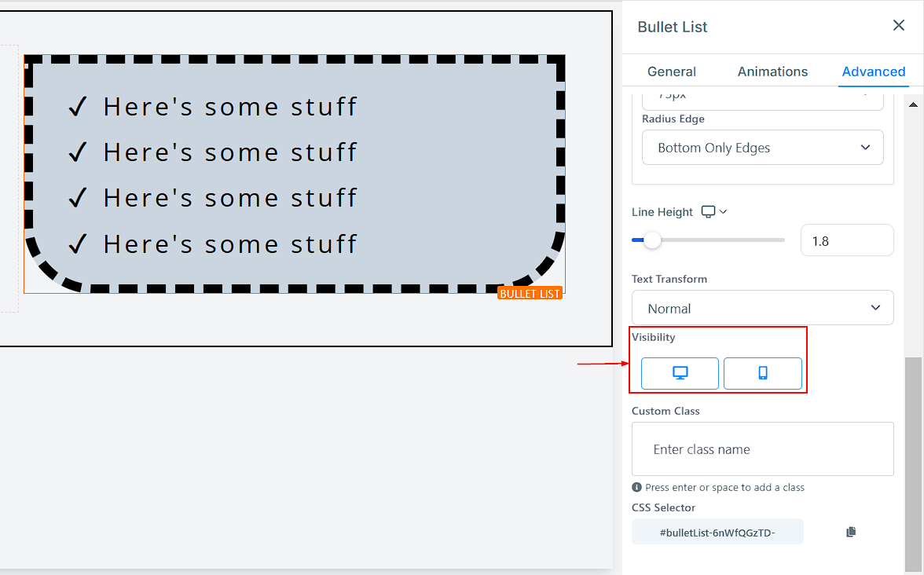
Task: Open the Radius Edge dropdown
Action: (762, 148)
